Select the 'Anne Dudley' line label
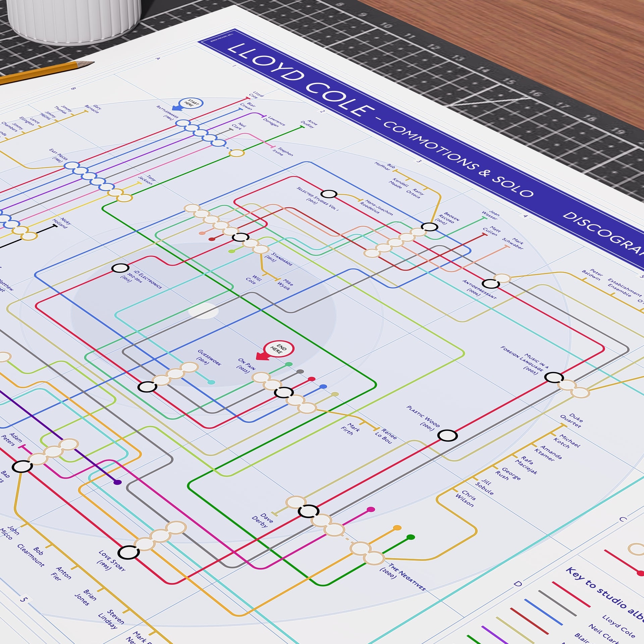644x644 pixels. (309, 124)
